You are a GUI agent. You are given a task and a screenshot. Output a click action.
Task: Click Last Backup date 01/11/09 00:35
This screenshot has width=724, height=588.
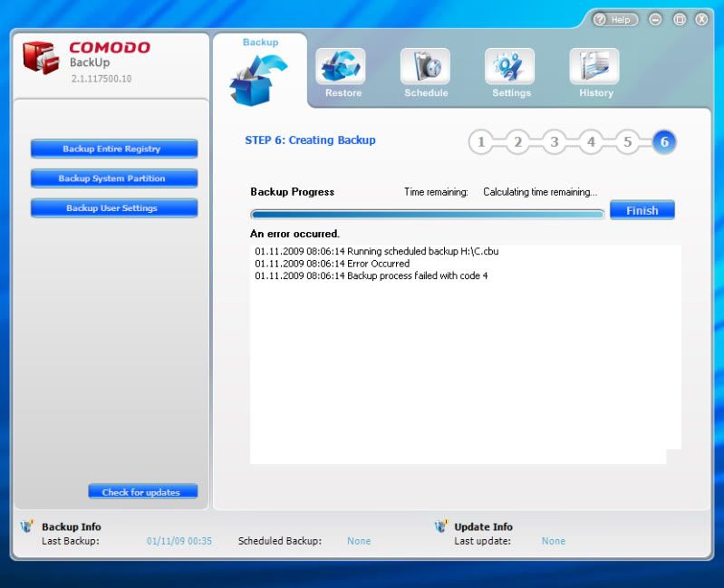(x=179, y=541)
